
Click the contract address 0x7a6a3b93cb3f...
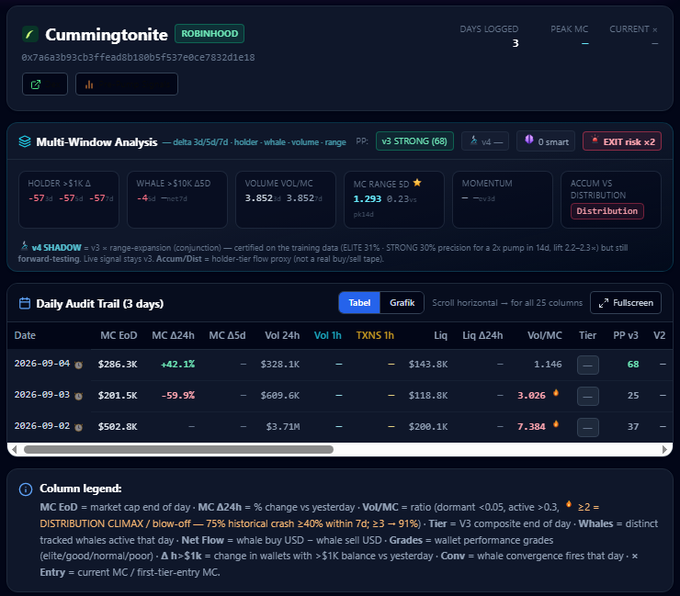[x=138, y=57]
